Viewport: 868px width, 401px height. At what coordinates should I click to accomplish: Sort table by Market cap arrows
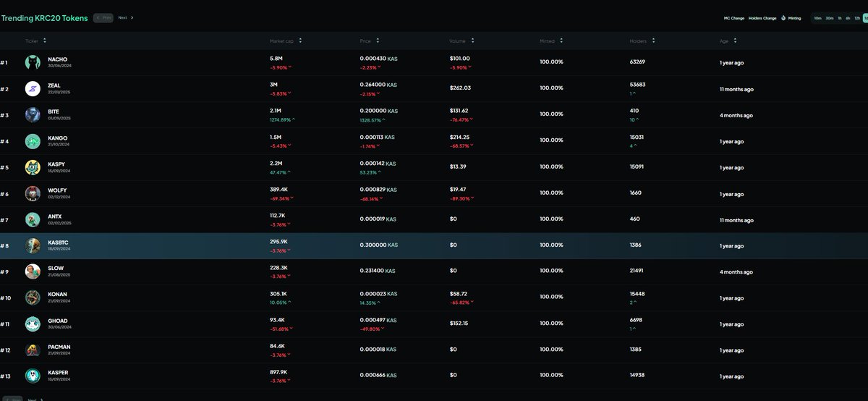point(300,41)
